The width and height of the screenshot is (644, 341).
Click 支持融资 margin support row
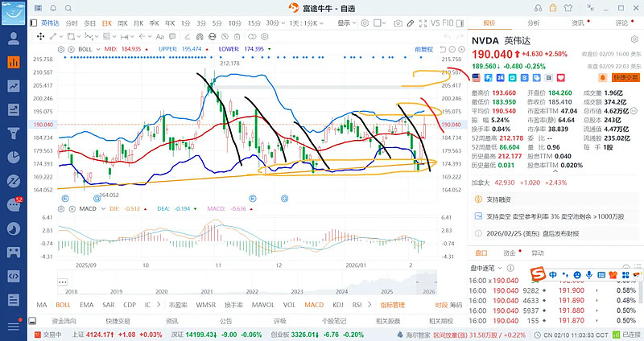(555, 199)
